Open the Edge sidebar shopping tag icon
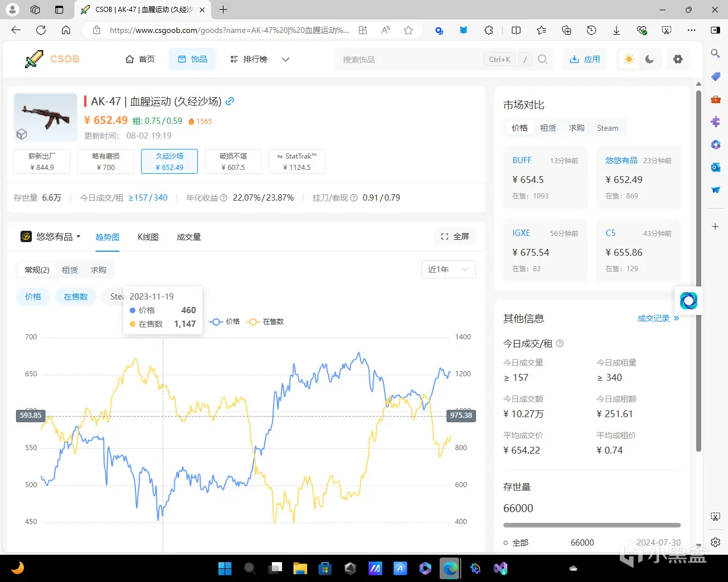Viewport: 728px width, 582px height. 715,76
